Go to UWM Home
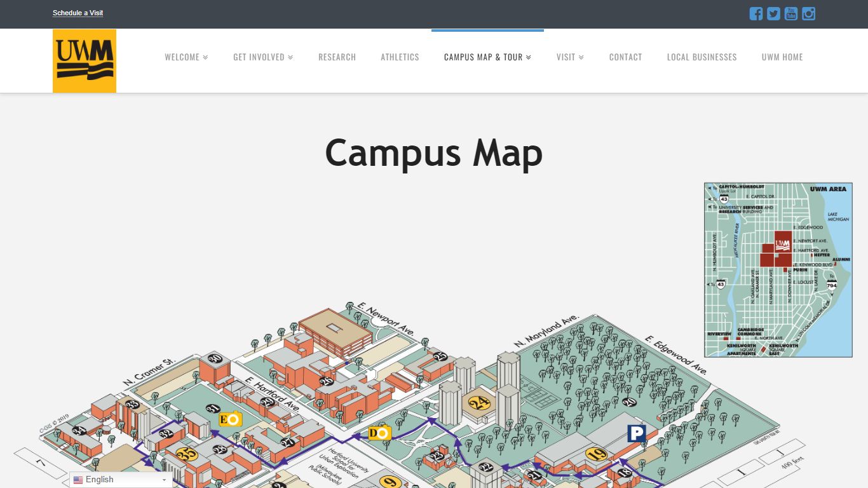Image resolution: width=868 pixels, height=488 pixels. click(782, 57)
